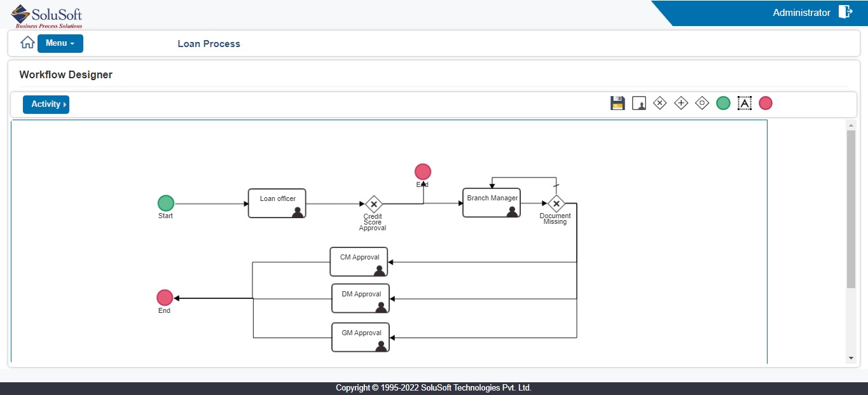Select the Credit Score Approval gateway
The image size is (868, 395).
point(374,204)
